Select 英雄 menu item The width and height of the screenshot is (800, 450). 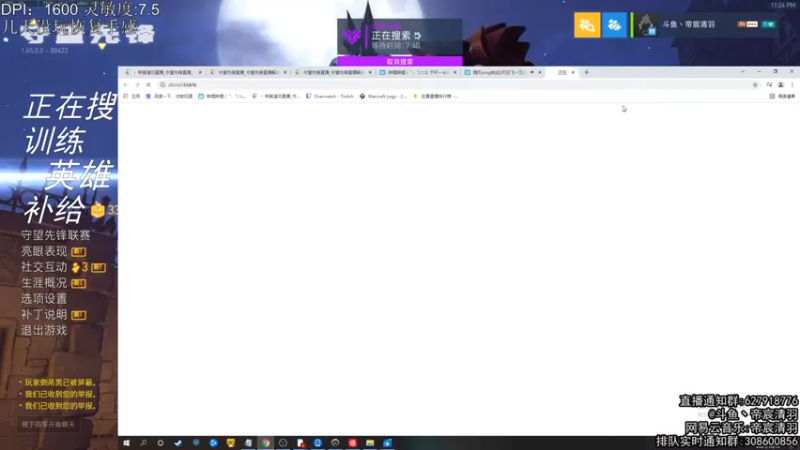(x=79, y=175)
